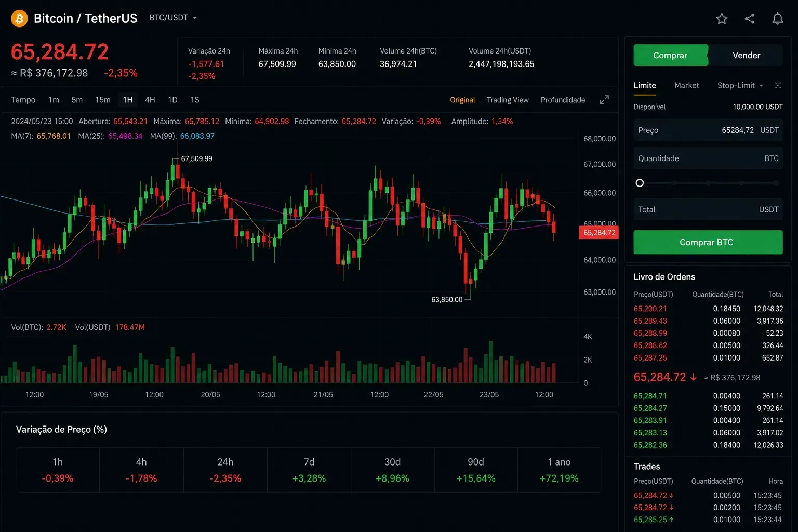Select the 4H chart interval
This screenshot has width=798, height=532.
click(x=150, y=100)
